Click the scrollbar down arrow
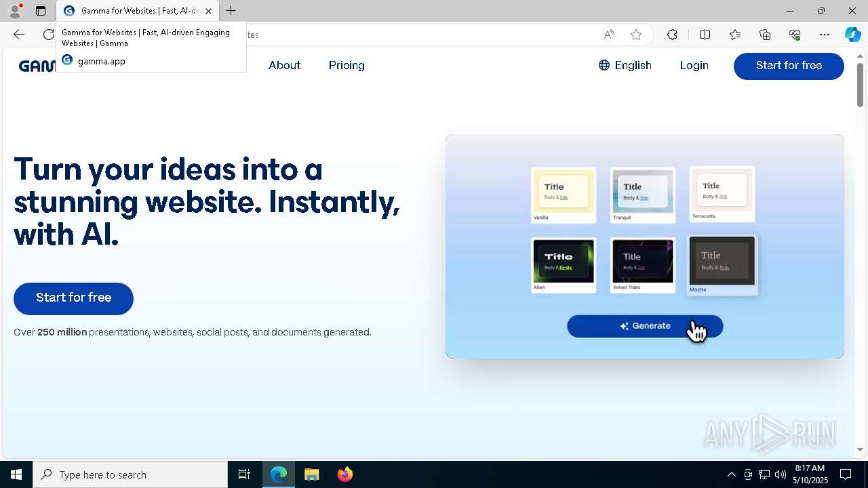This screenshot has width=868, height=488. 860,449
